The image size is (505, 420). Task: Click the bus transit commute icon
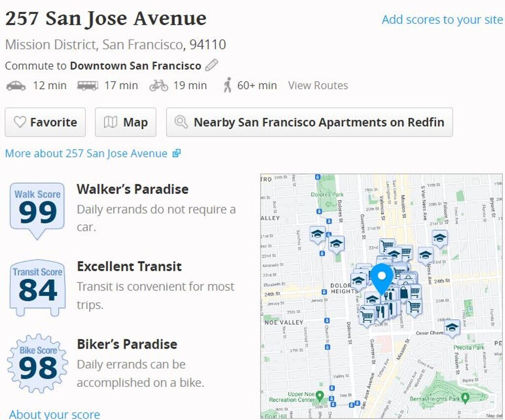click(87, 85)
